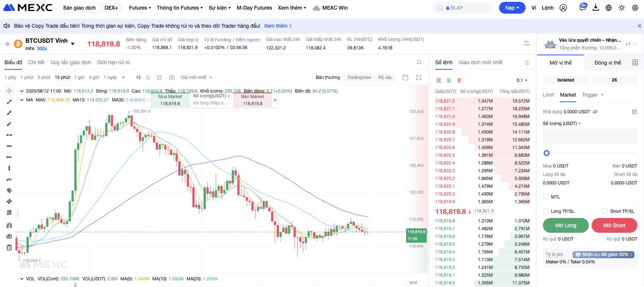Expand the chart to fullscreen
Viewport: 644px width, 287px height.
click(419, 77)
